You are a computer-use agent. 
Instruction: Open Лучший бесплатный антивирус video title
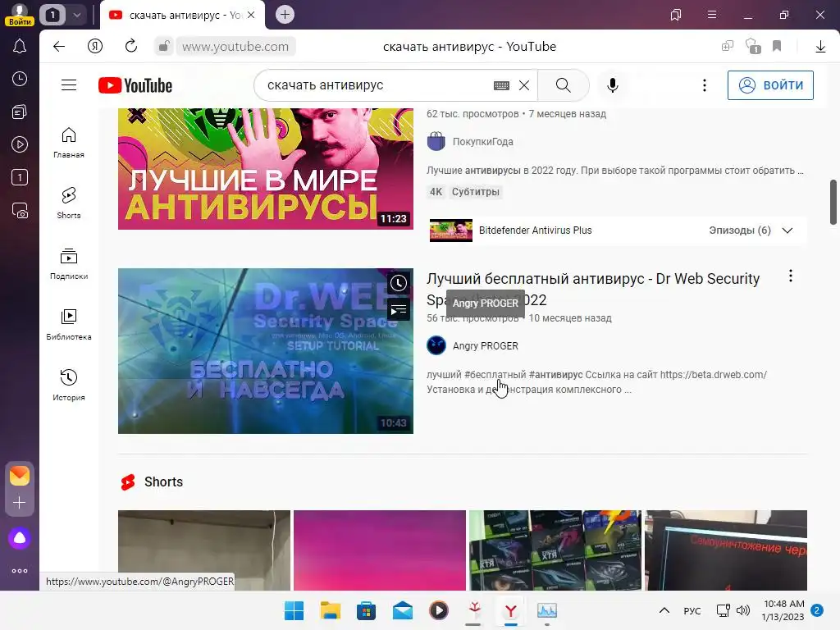point(593,289)
